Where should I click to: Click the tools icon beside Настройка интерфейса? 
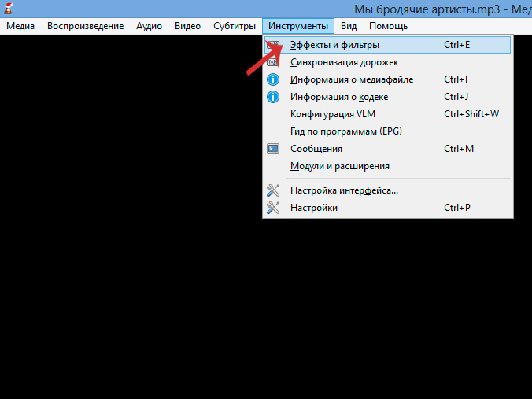273,190
